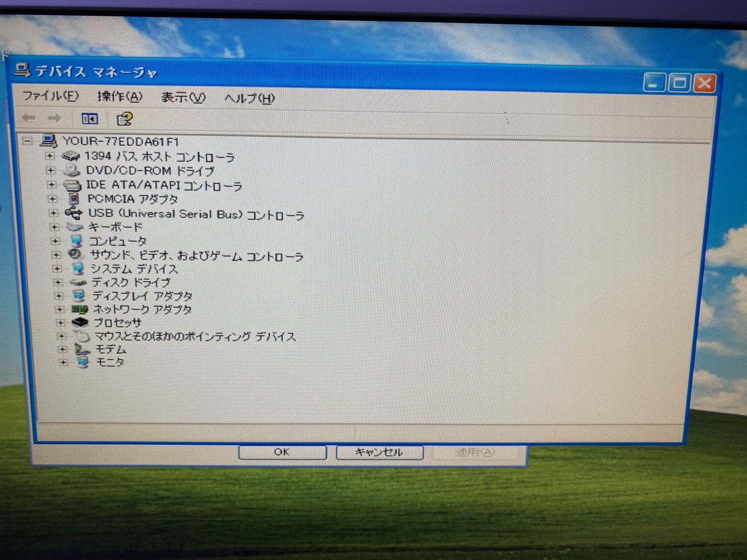Select the ネットワーク アダプタ card icon
The image size is (747, 560).
[x=79, y=309]
